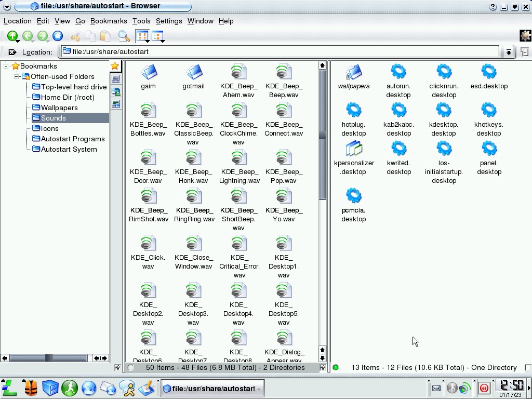Collapse the Often-used Folders tree node
This screenshot has width=532, height=399.
[x=17, y=76]
